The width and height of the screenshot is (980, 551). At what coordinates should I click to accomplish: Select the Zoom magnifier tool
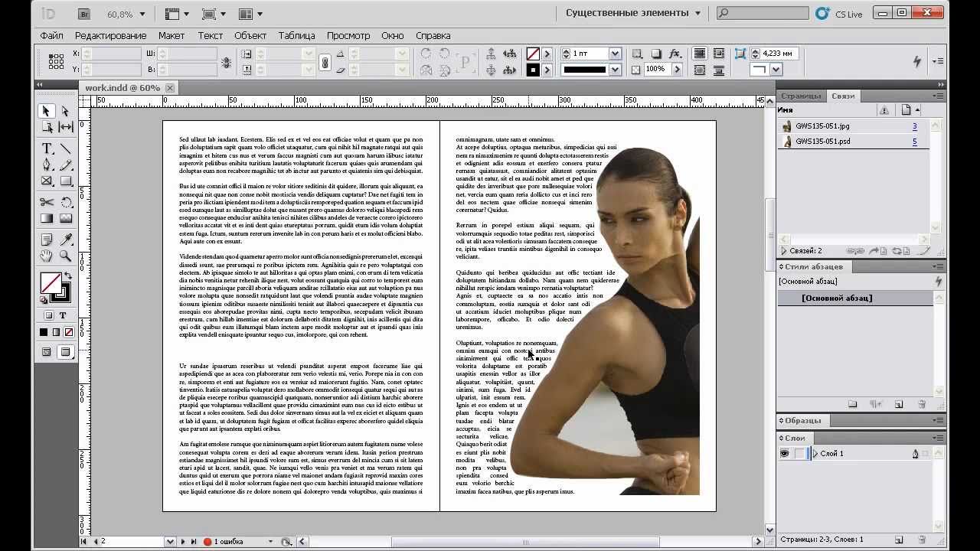[66, 256]
